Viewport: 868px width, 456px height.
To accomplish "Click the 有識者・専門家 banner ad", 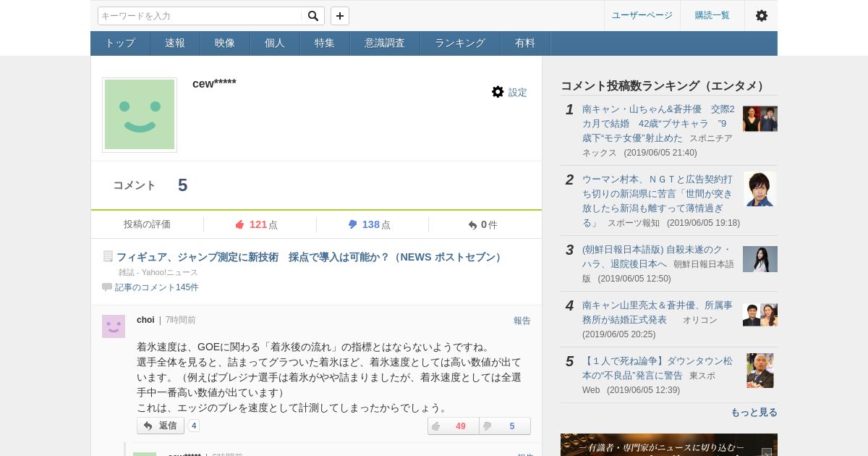I will click(x=669, y=444).
